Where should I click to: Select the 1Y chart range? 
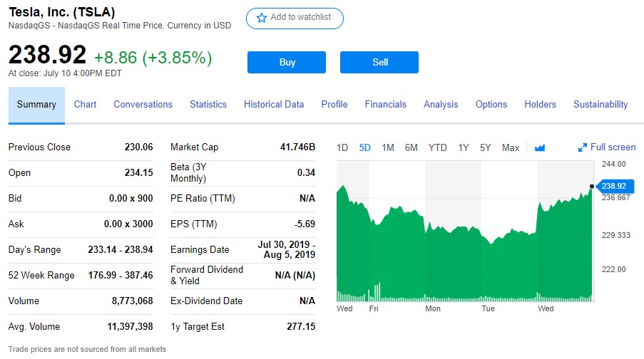464,147
